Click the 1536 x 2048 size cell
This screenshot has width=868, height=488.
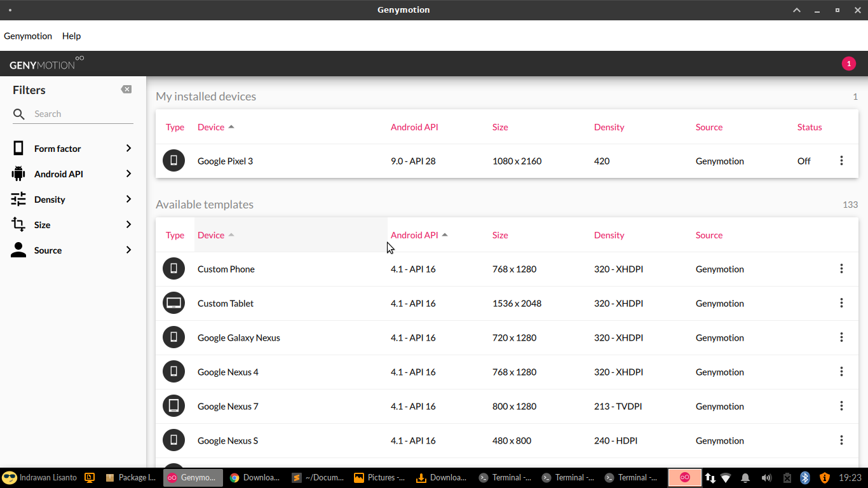517,303
